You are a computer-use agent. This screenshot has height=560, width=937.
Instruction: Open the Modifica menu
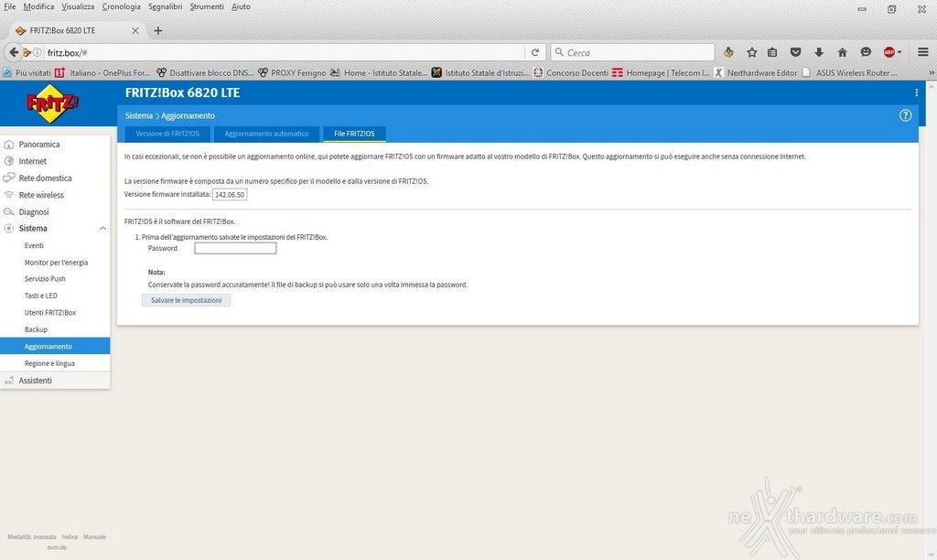coord(38,6)
